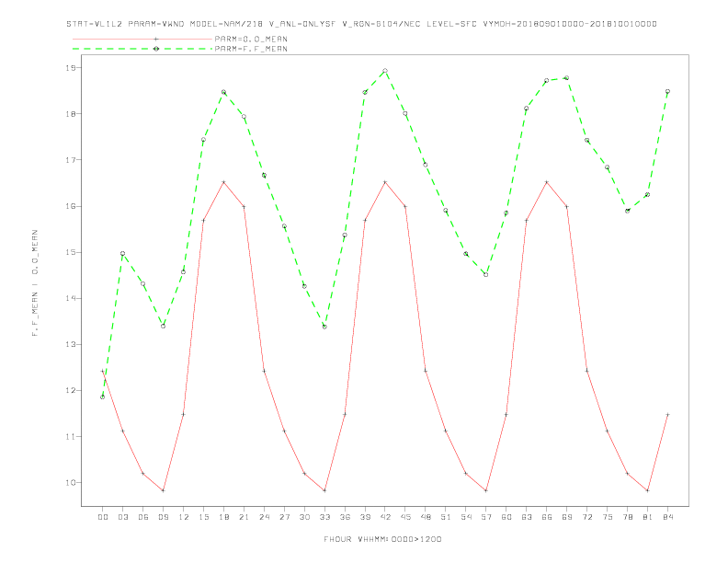The height and width of the screenshot is (563, 728).
Task: Click y-axis tick label 16
Action: pyautogui.click(x=70, y=206)
